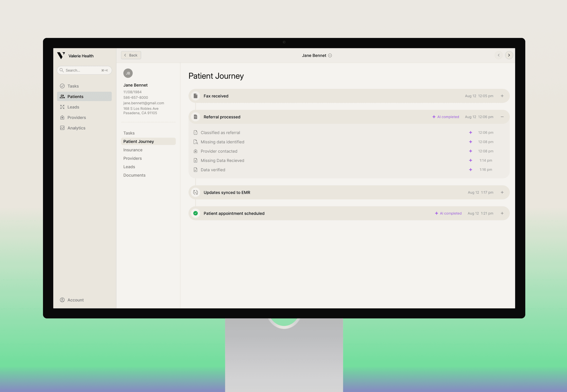Click the Provider contacted building icon
Image resolution: width=567 pixels, height=392 pixels.
tap(196, 151)
